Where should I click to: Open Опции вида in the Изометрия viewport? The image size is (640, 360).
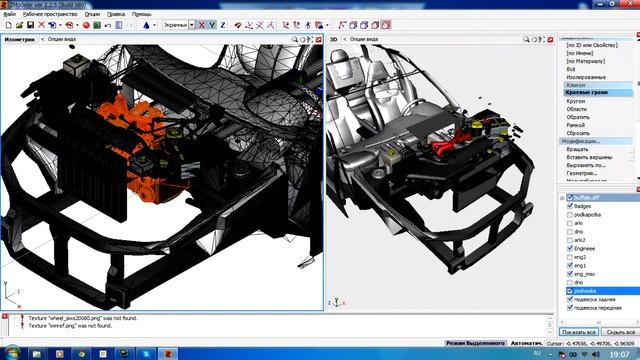click(62, 40)
